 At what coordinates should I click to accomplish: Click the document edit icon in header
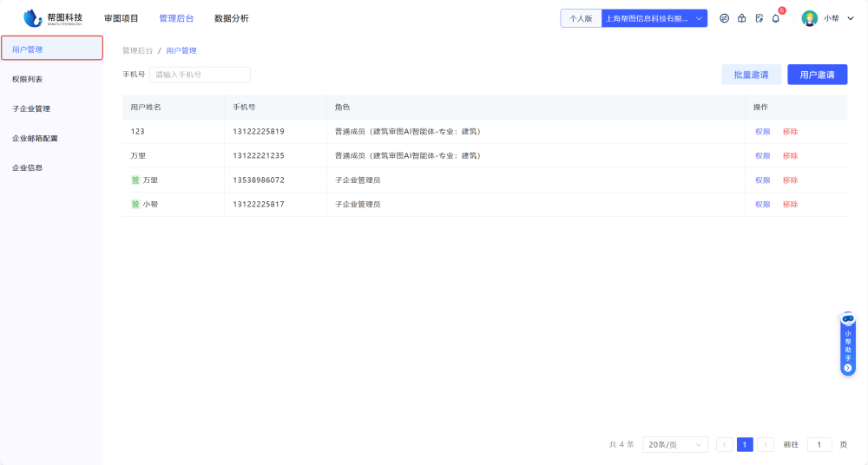(759, 18)
